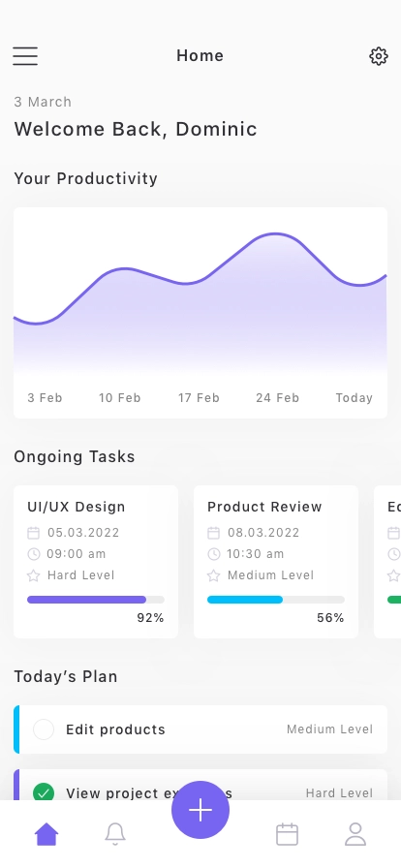The image size is (401, 868).
Task: Click the 10:30 am time text
Action: coord(256,553)
